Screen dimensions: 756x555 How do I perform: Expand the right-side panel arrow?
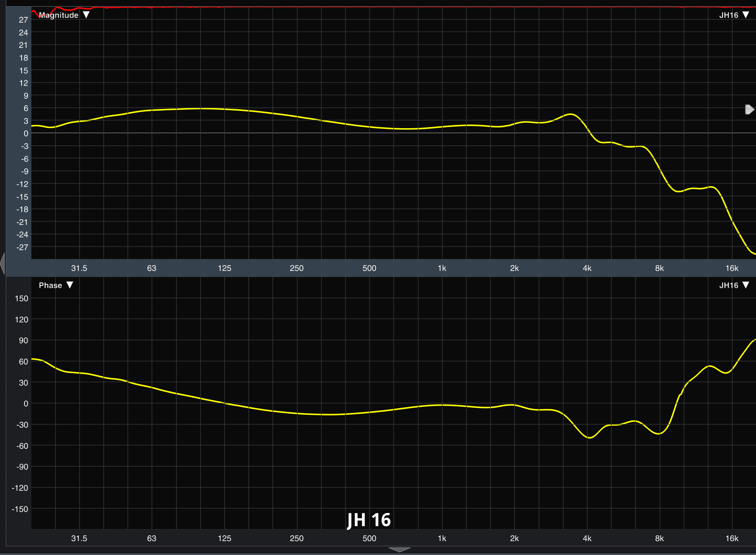tap(751, 109)
